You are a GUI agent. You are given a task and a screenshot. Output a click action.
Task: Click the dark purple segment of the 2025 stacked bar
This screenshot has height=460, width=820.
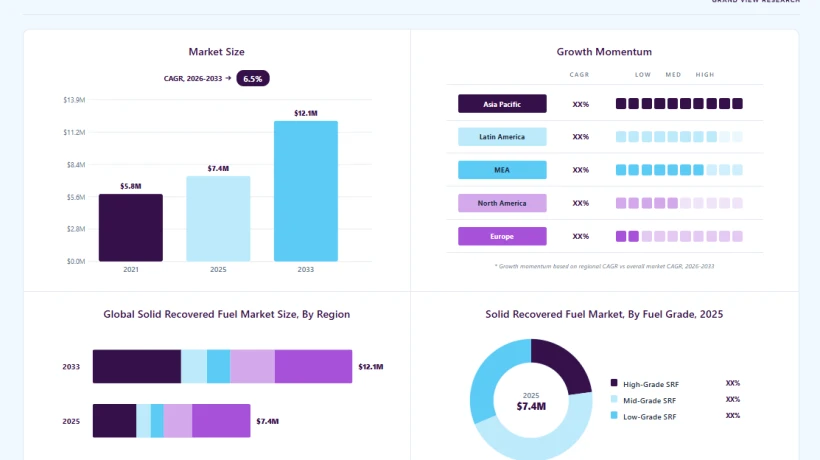tap(115, 421)
